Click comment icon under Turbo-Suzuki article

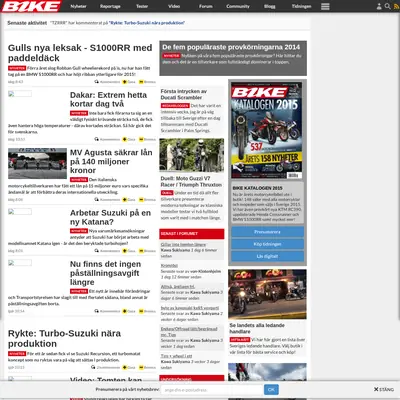coord(93,367)
